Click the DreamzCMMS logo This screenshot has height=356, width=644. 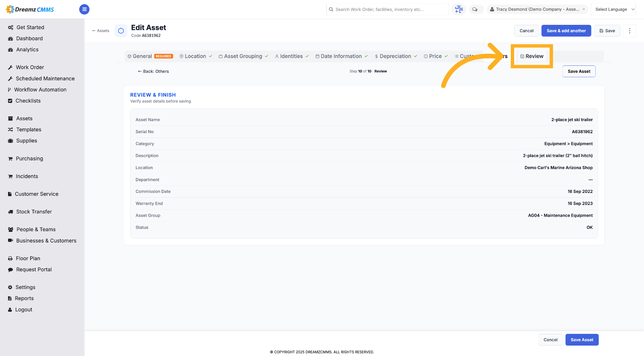tap(30, 9)
